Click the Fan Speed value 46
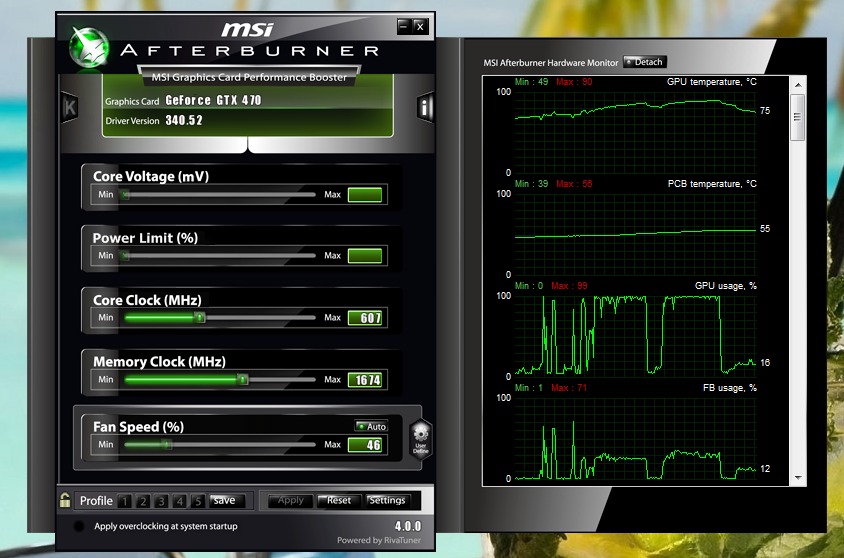This screenshot has height=558, width=844. [x=365, y=445]
